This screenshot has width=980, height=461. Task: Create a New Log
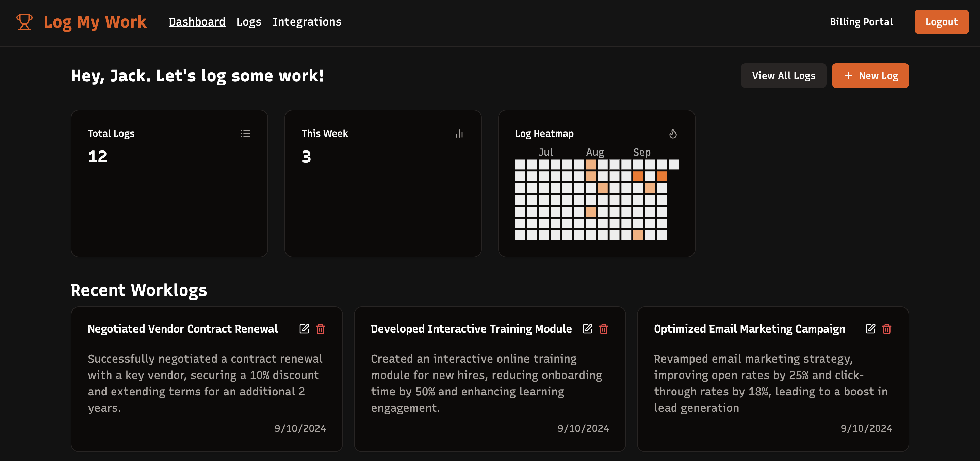(x=870, y=75)
